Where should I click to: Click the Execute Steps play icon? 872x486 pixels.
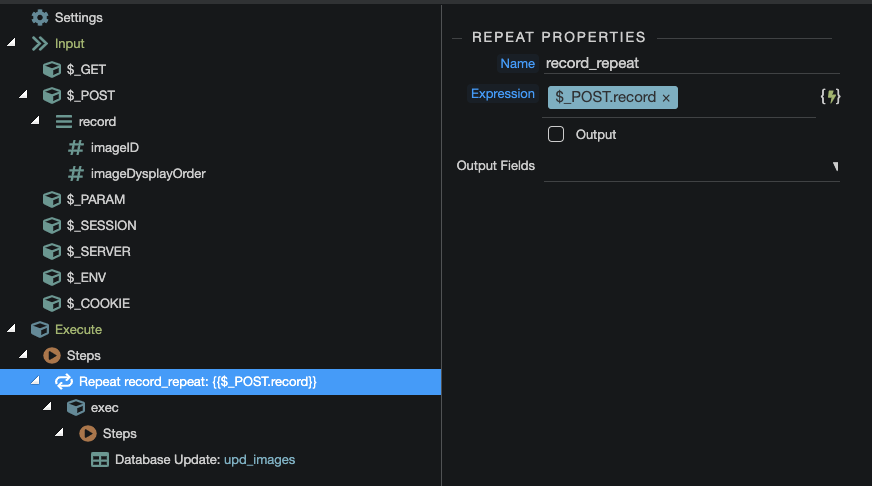pos(52,356)
